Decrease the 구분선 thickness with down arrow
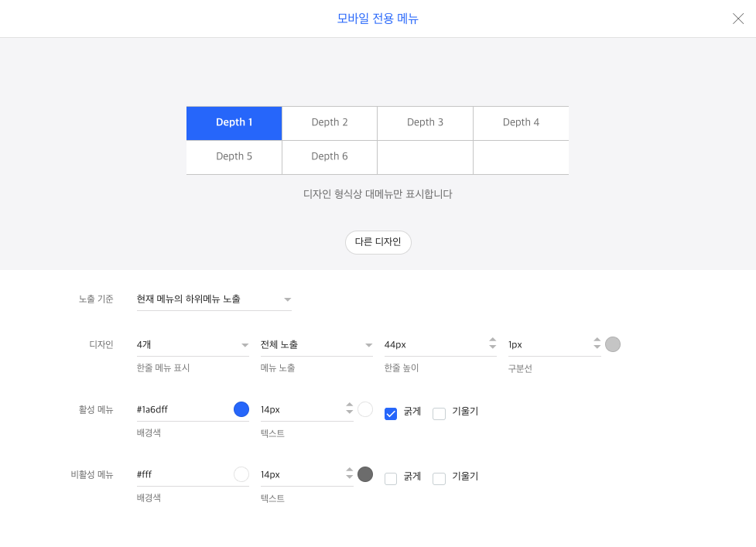Screen dimensions: 756x547 [x=597, y=347]
